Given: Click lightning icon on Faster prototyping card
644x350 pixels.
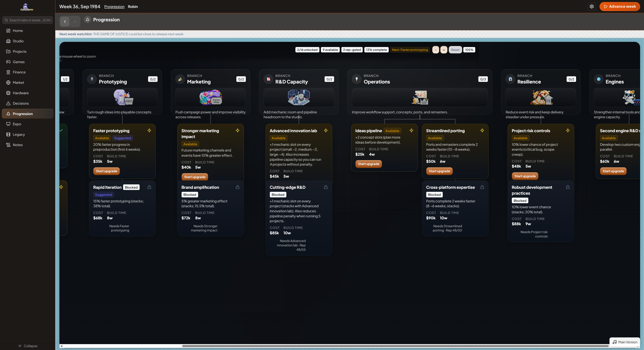Looking at the screenshot, I should [149, 130].
